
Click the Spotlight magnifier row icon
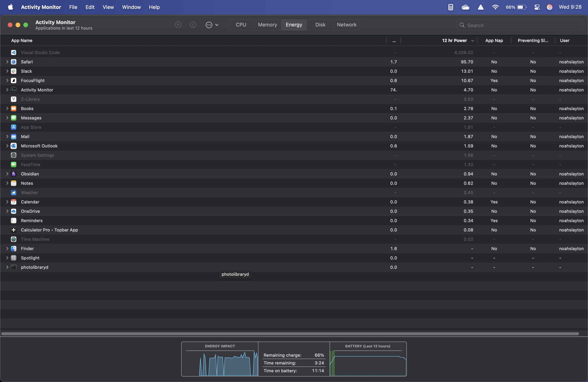pyautogui.click(x=14, y=258)
